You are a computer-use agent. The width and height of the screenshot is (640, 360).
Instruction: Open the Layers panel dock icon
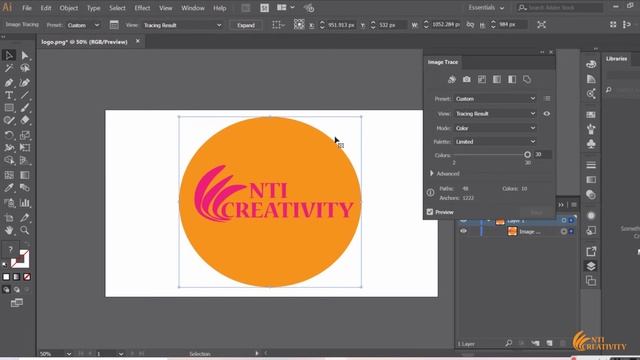coord(591,266)
